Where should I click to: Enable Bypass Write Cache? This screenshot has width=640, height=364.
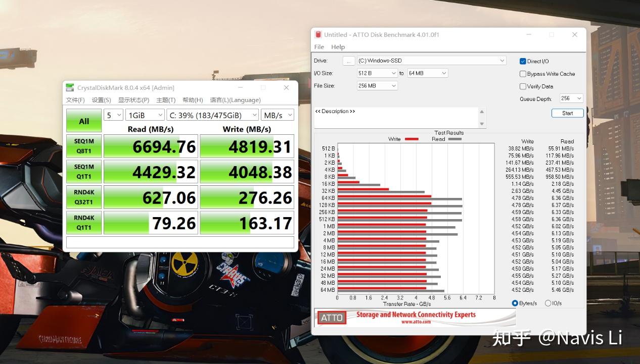pos(522,74)
